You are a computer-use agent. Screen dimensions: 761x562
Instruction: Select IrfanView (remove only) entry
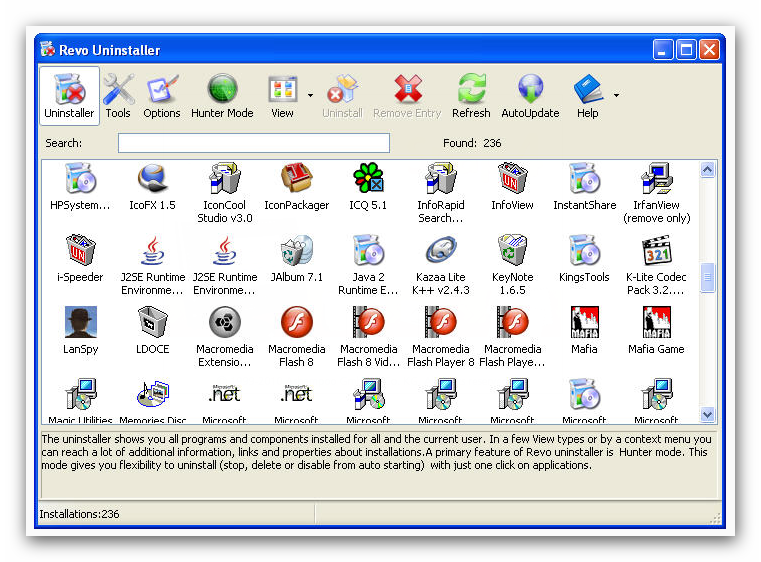tap(657, 193)
